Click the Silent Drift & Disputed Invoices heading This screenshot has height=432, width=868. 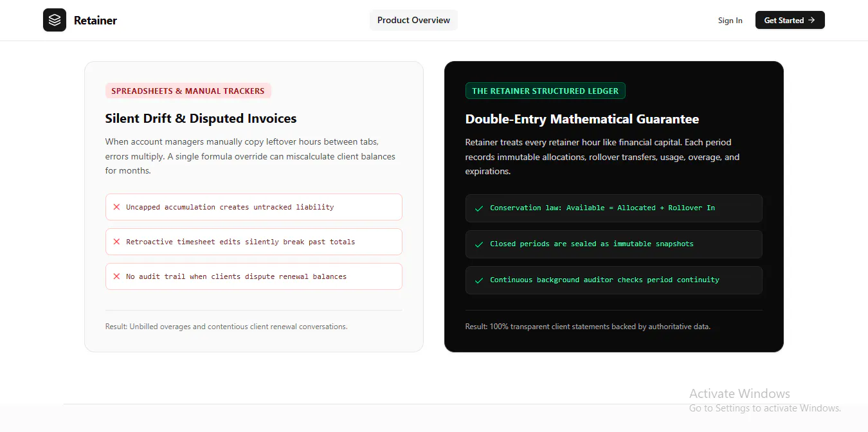201,118
